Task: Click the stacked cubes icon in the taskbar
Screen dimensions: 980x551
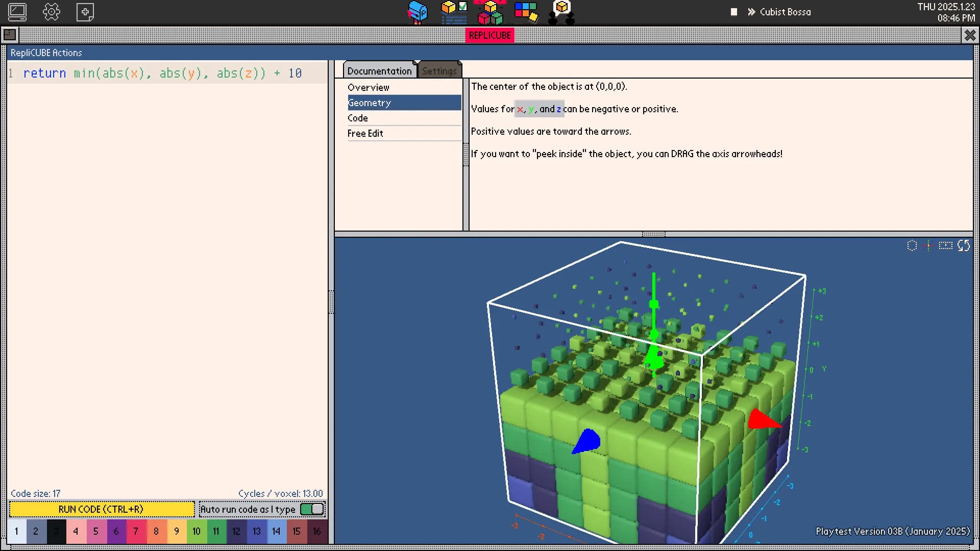Action: 489,12
